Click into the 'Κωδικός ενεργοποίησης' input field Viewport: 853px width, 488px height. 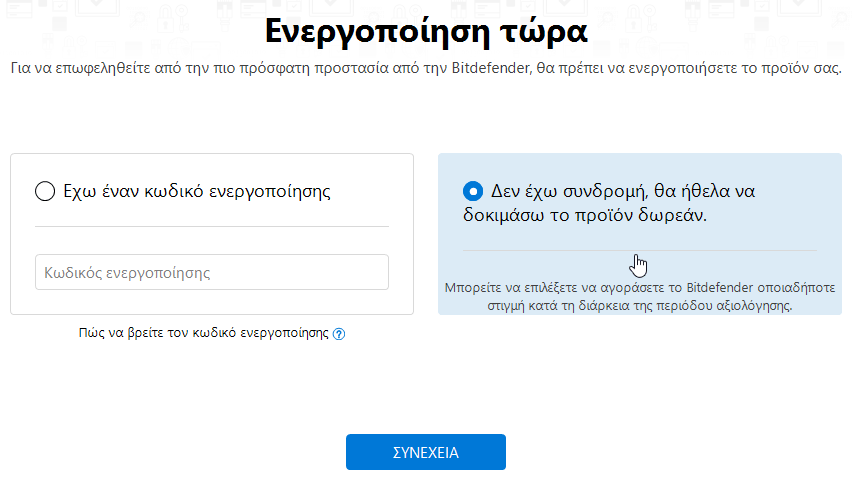pos(212,272)
